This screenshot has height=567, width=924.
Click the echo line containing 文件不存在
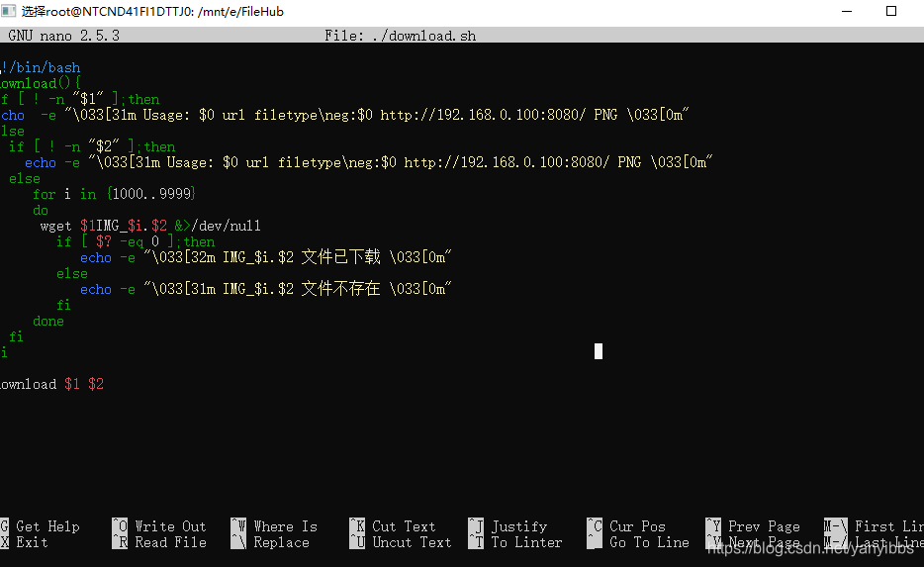click(x=266, y=289)
